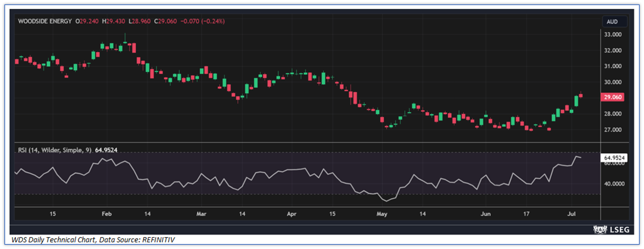
Task: Click the Feb date on time axis
Action: (107, 214)
